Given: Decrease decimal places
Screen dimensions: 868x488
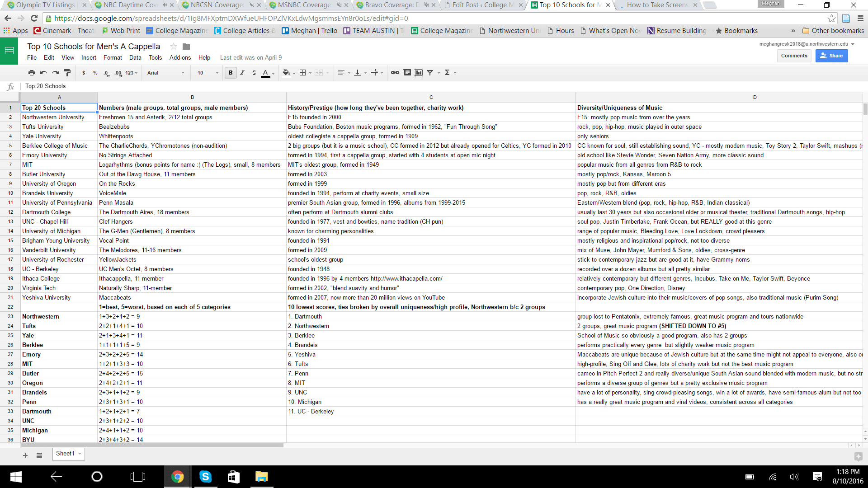Looking at the screenshot, I should point(107,73).
